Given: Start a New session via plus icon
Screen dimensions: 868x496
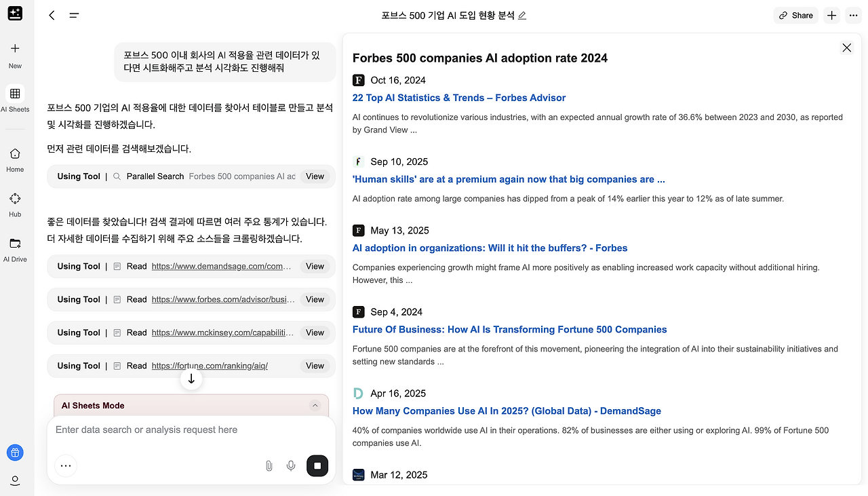Looking at the screenshot, I should pyautogui.click(x=15, y=48).
